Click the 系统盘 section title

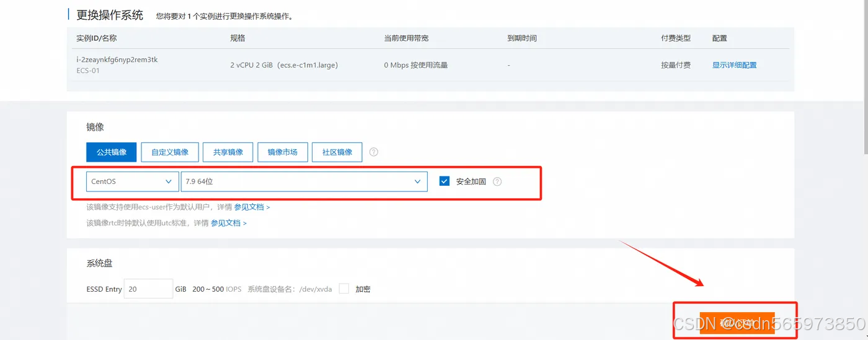(x=99, y=263)
